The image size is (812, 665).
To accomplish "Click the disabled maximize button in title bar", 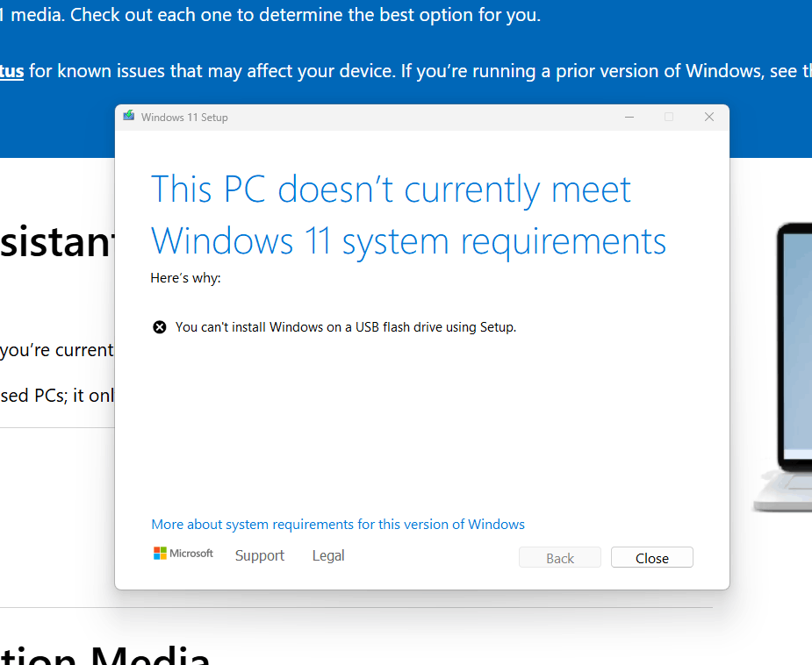I will coord(669,117).
